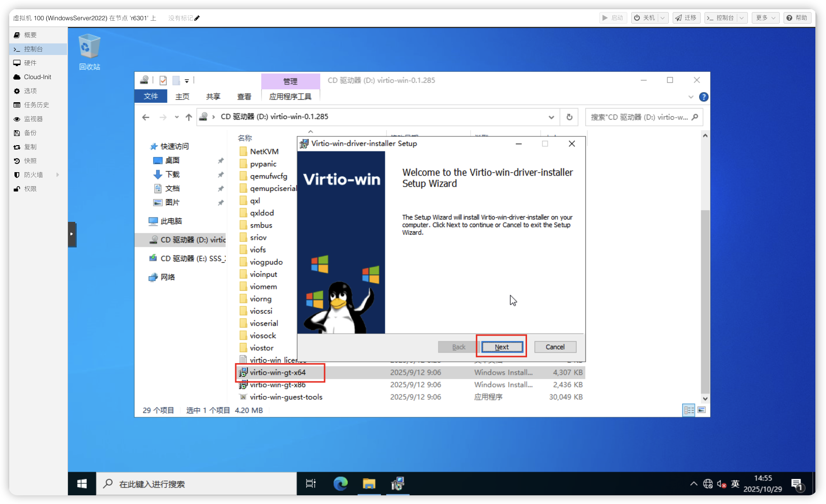Click the Explorer refresh icon
Viewport: 826px width, 504px height.
pos(569,117)
